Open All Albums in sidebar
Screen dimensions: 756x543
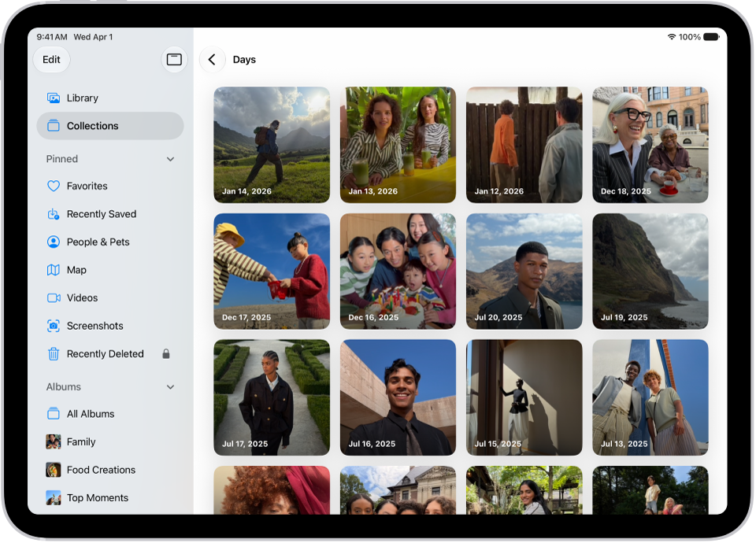point(110,414)
